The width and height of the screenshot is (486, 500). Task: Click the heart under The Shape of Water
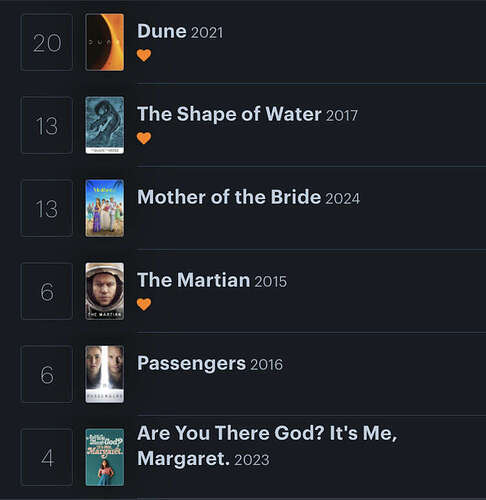pyautogui.click(x=144, y=138)
